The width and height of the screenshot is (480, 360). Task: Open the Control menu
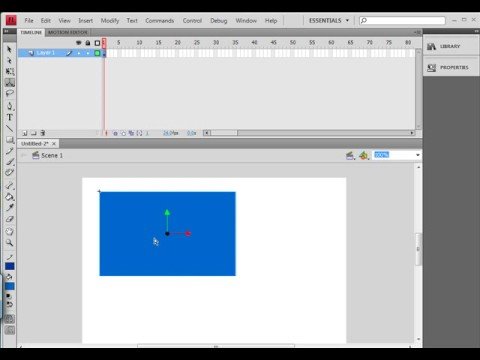[192, 21]
